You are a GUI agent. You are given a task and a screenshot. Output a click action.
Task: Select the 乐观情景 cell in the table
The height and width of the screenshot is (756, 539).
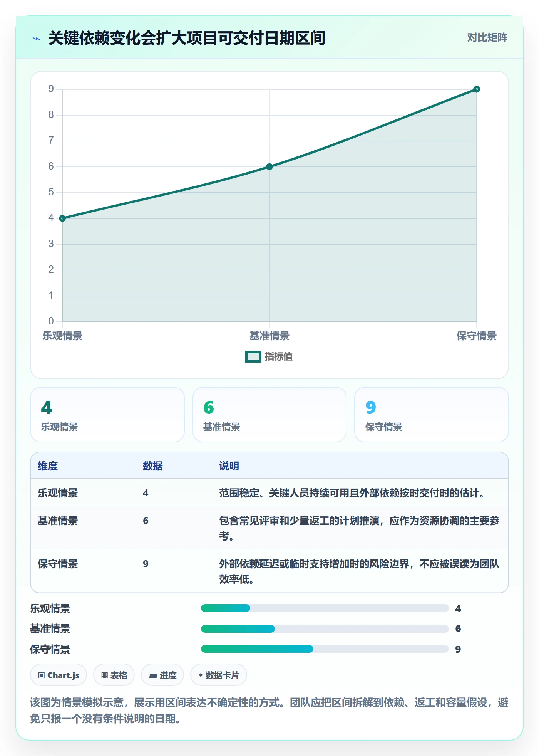click(58, 493)
